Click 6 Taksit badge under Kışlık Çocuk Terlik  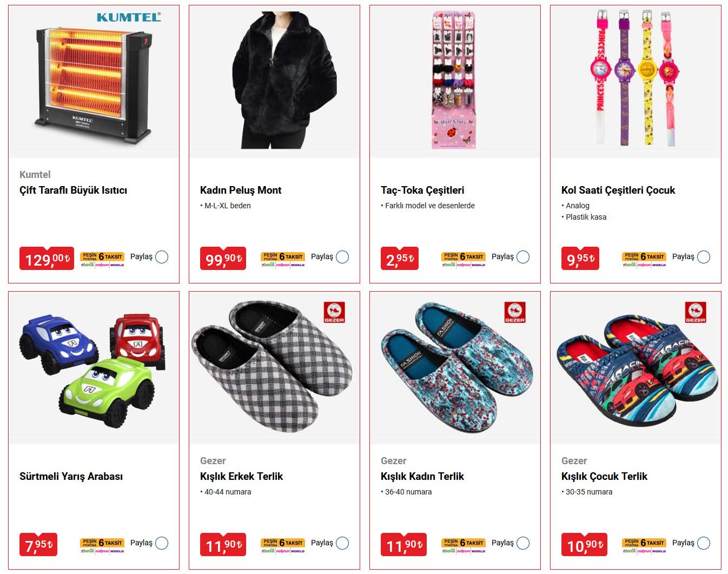coord(644,545)
